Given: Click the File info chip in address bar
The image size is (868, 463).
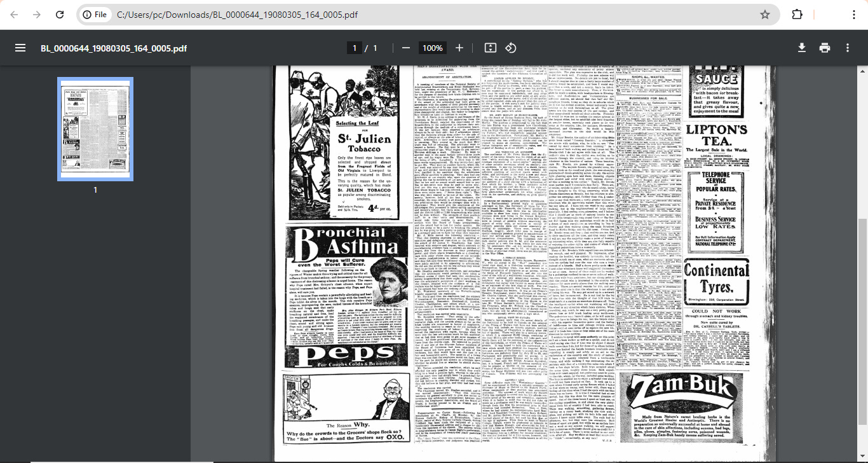Looking at the screenshot, I should tap(95, 15).
